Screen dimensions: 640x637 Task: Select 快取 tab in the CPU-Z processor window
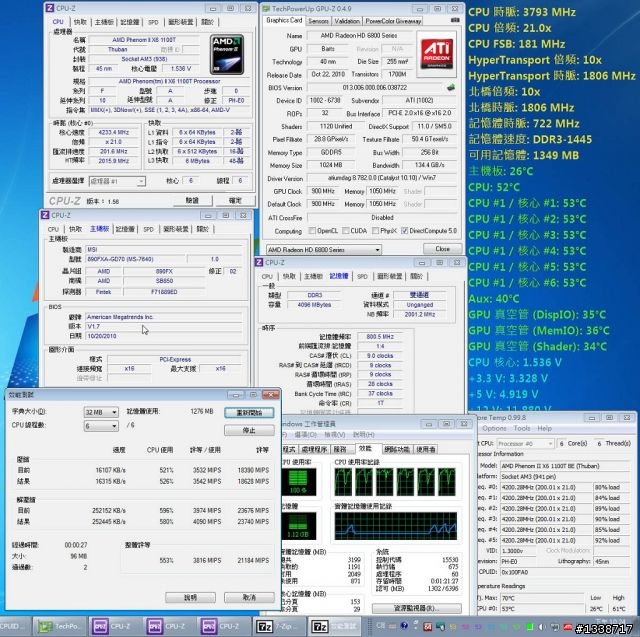pos(80,22)
